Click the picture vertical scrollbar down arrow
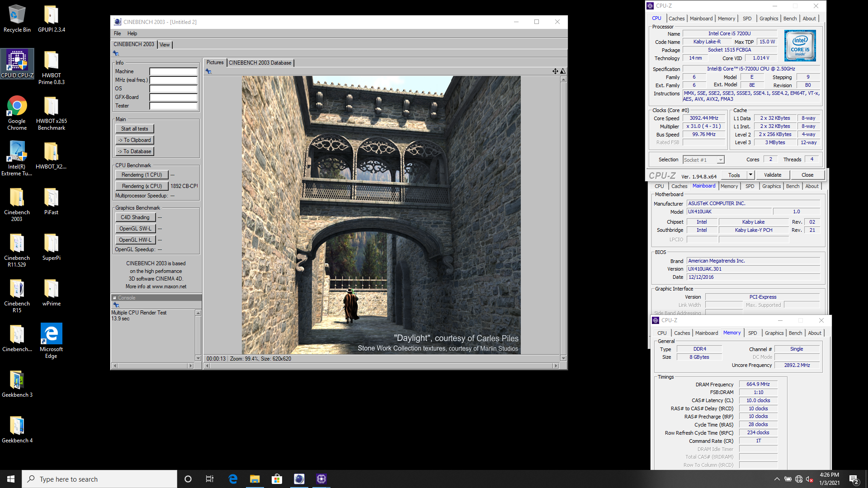Image resolution: width=868 pixels, height=488 pixels. coord(563,358)
